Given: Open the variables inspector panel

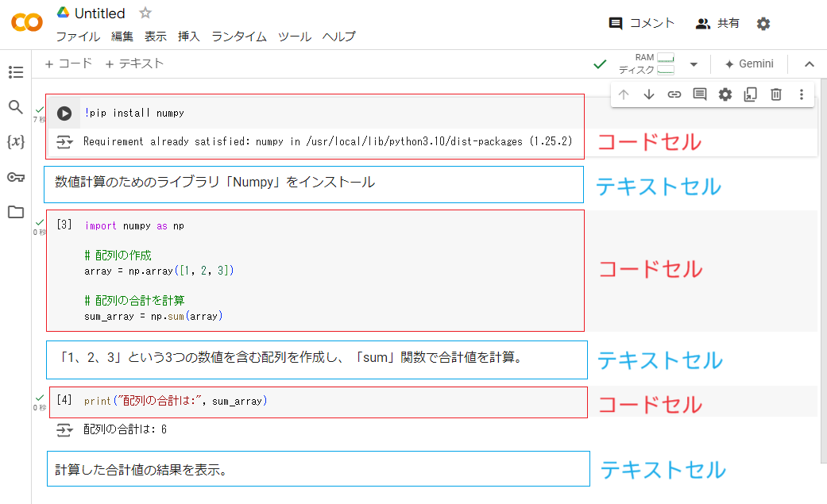Looking at the screenshot, I should point(16,142).
